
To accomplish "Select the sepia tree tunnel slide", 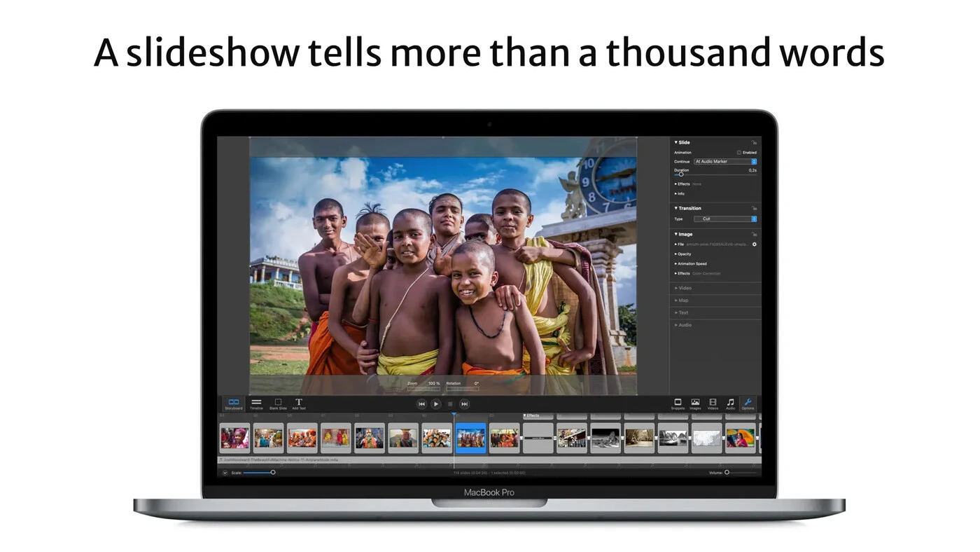I will tap(639, 438).
